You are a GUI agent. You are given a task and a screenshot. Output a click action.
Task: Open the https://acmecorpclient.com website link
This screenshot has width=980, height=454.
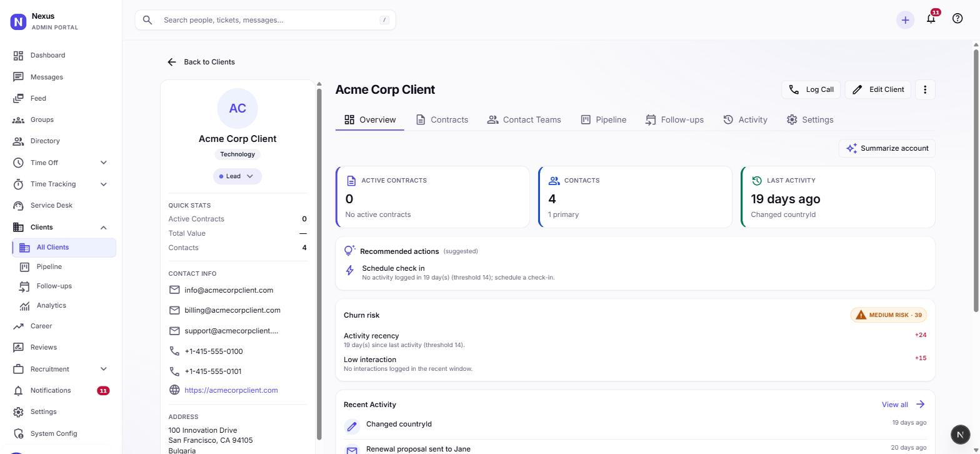pyautogui.click(x=231, y=390)
